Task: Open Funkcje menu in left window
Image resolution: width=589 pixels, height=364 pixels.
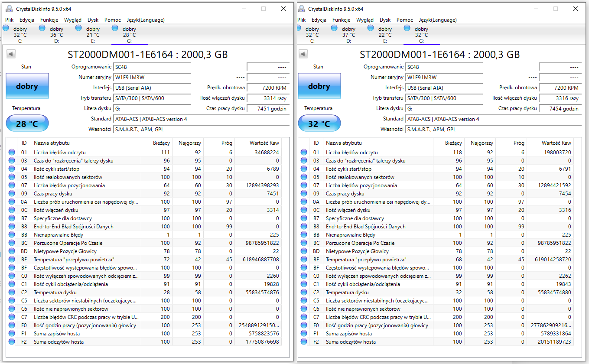Action: pos(49,20)
